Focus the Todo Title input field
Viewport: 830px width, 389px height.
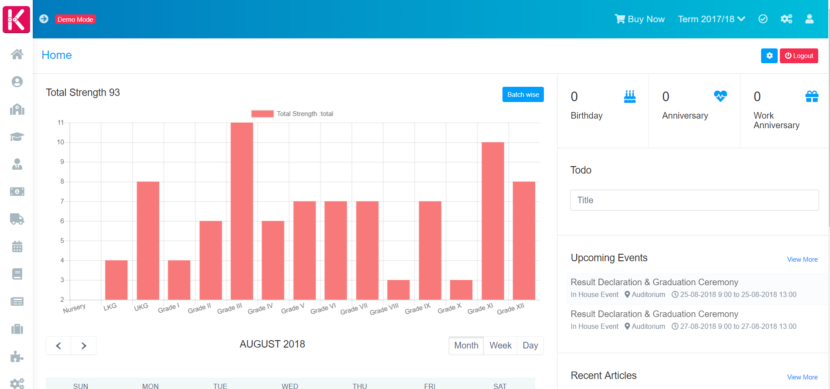click(x=694, y=200)
